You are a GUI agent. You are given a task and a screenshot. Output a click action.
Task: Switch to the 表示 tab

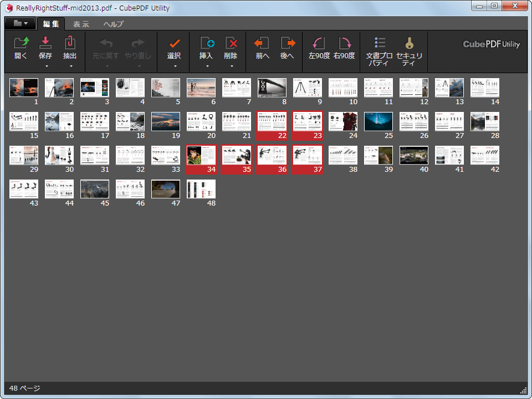[81, 24]
